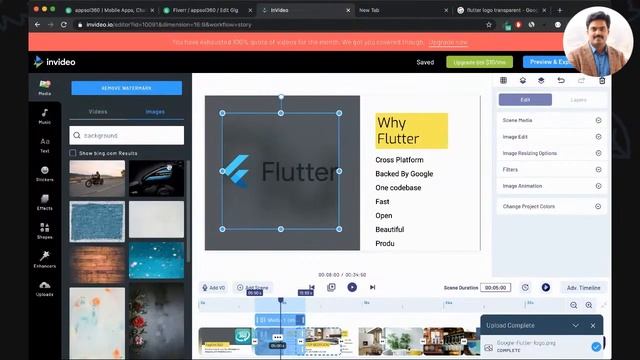640x360 pixels.
Task: Toggle the grid view icon
Action: click(x=503, y=80)
